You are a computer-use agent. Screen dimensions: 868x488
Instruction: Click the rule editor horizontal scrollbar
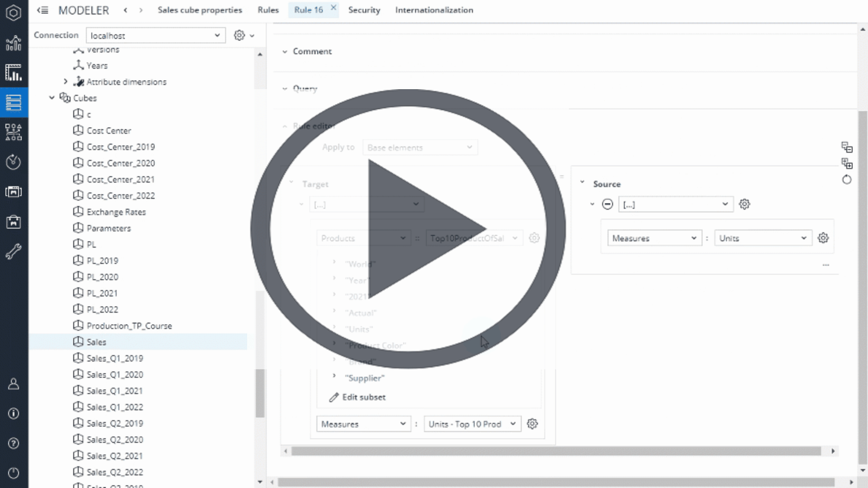click(556, 451)
